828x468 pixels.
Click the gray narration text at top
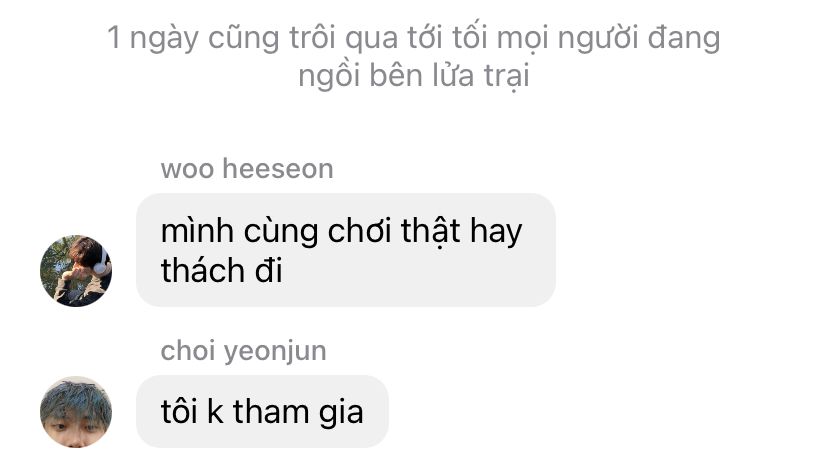[414, 57]
